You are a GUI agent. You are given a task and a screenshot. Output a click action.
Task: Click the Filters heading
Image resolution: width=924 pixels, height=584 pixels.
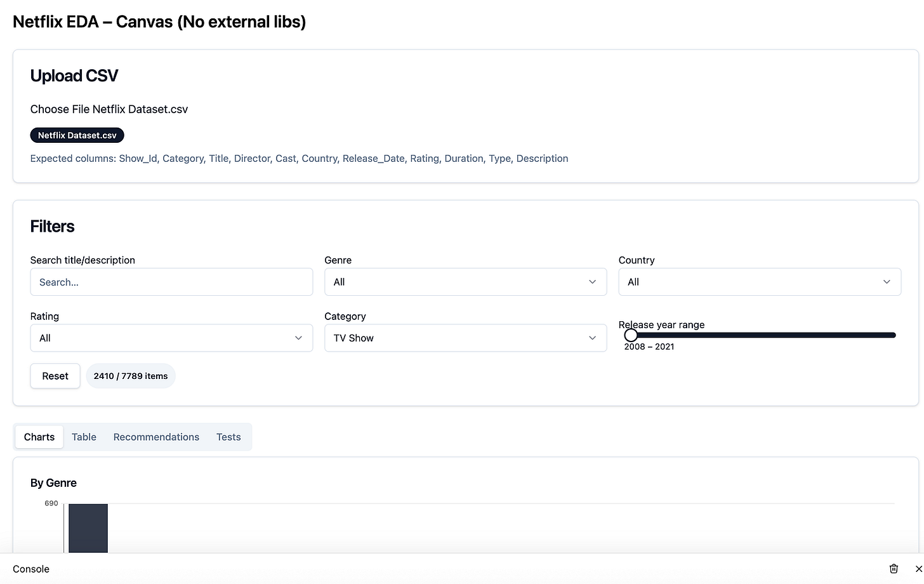[x=52, y=226]
